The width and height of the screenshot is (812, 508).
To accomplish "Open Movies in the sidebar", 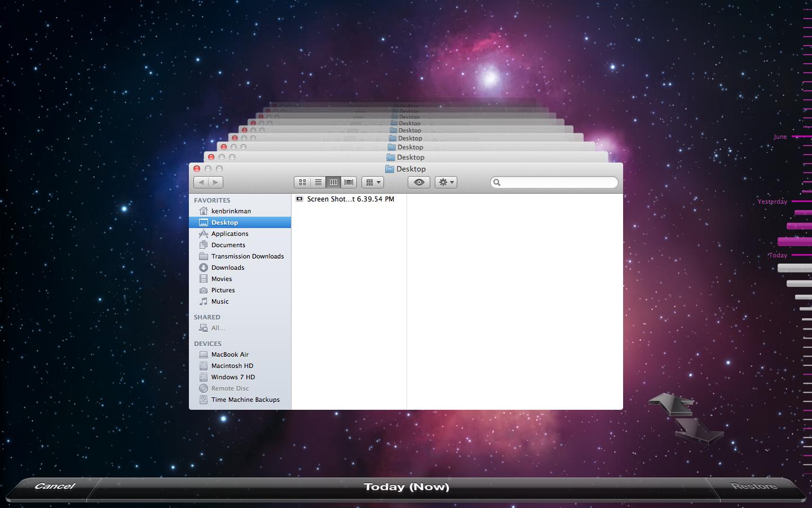I will [240, 279].
